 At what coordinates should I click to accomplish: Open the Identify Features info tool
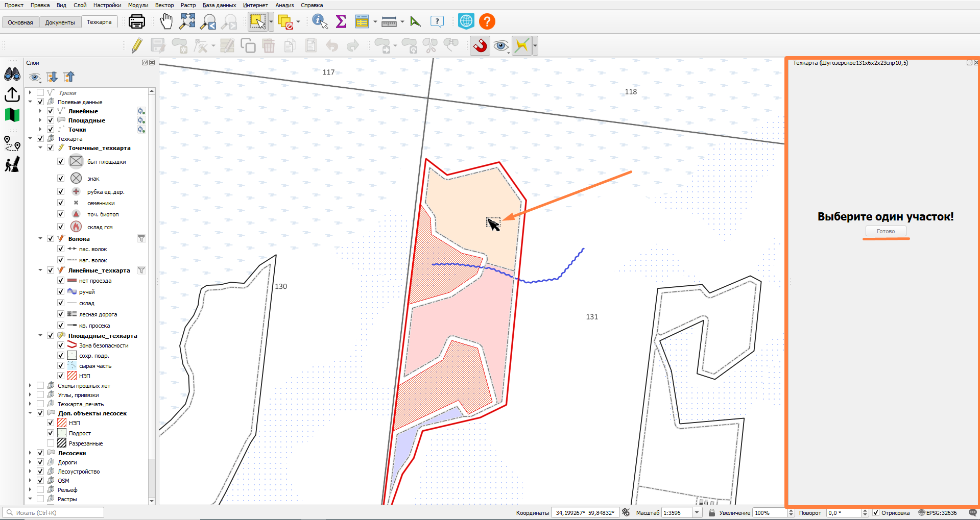320,21
